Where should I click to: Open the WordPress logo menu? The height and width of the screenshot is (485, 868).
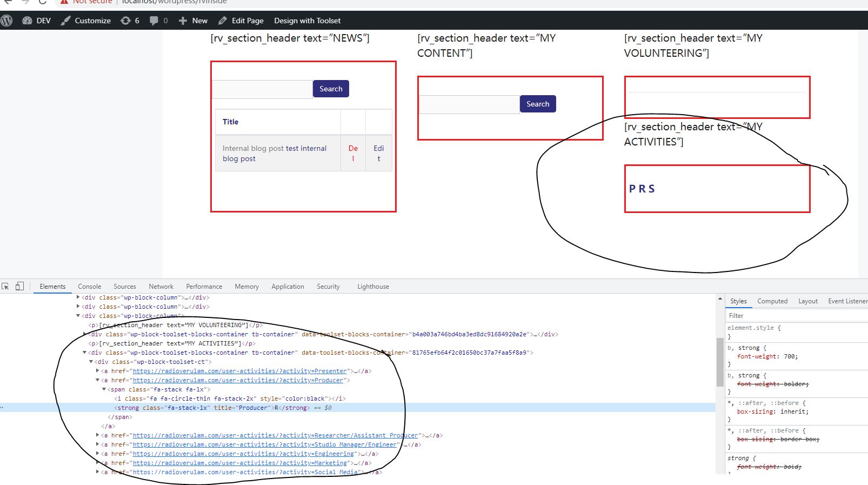[x=6, y=21]
